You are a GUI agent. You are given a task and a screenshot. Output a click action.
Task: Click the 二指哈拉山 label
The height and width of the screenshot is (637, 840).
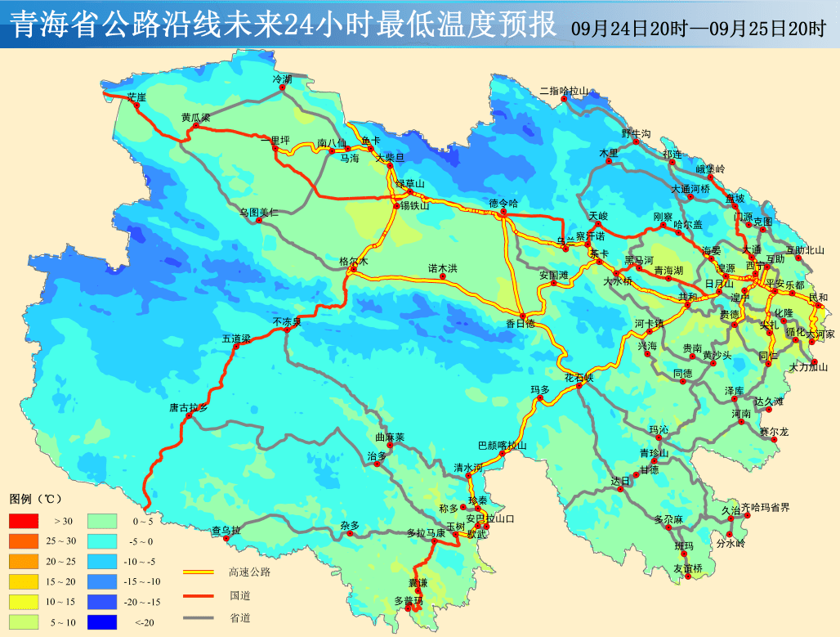coord(564,91)
